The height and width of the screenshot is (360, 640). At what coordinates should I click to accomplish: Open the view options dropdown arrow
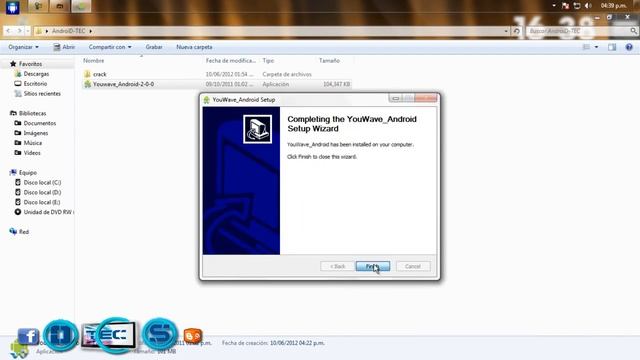pos(596,47)
